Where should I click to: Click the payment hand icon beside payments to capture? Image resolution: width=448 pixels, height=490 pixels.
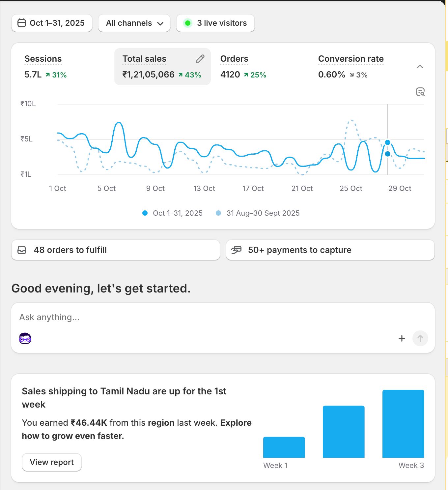236,250
